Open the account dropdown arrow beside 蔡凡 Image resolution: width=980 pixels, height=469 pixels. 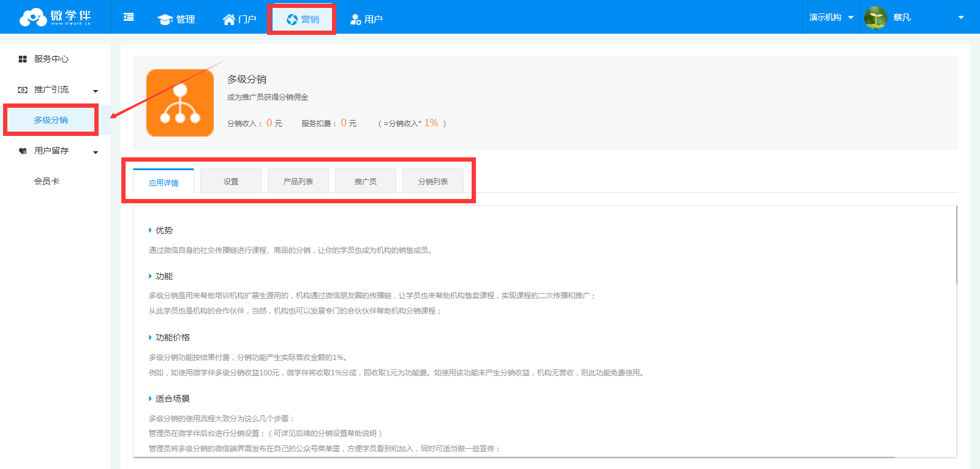[961, 17]
